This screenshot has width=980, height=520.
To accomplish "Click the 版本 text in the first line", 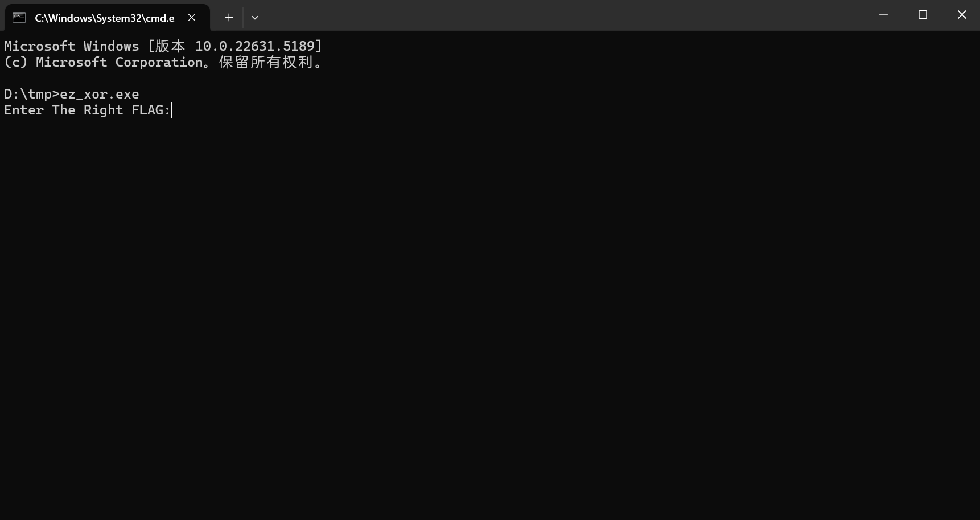I will [171, 46].
